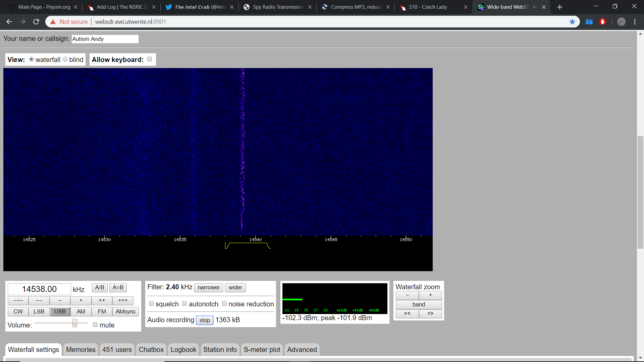Click the browser reload icon
The height and width of the screenshot is (362, 644).
point(36,22)
